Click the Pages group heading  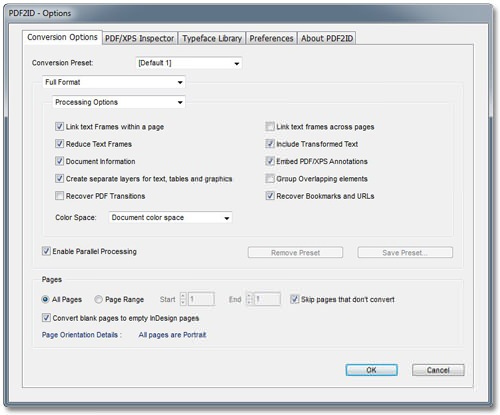(x=52, y=279)
